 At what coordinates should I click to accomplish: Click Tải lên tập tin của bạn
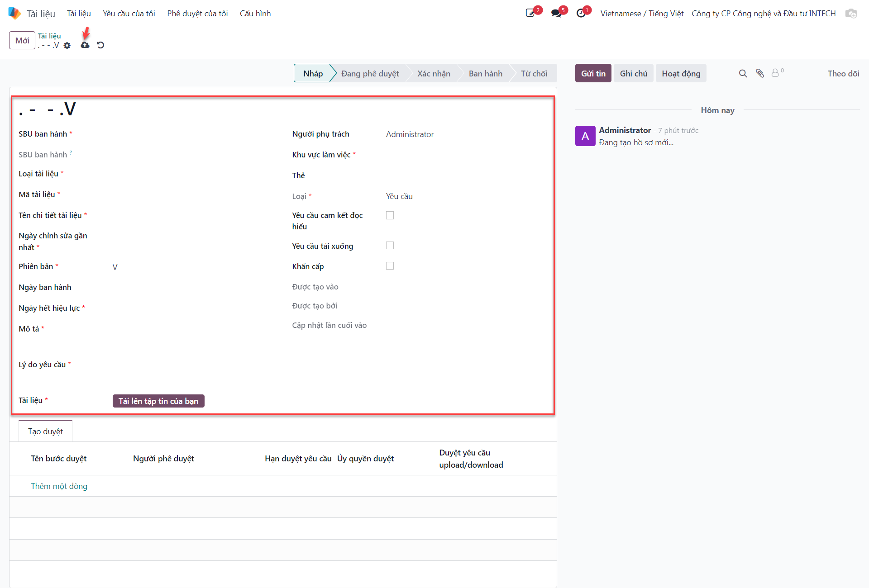click(x=158, y=401)
